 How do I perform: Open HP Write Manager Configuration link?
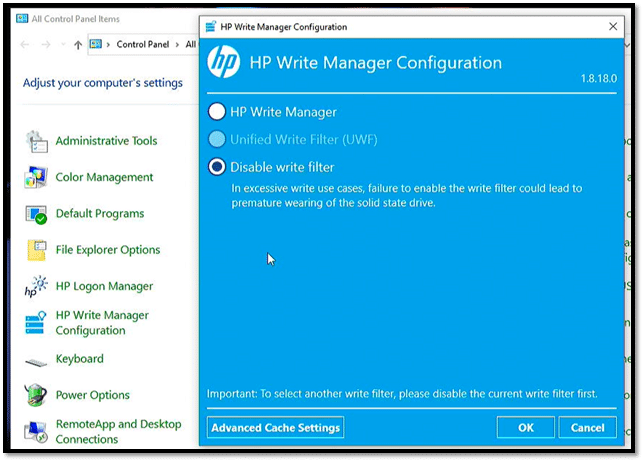tap(102, 323)
